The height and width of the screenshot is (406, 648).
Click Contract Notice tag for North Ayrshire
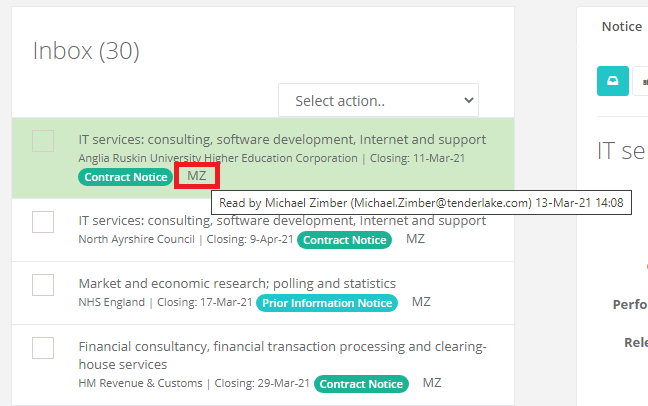(343, 240)
